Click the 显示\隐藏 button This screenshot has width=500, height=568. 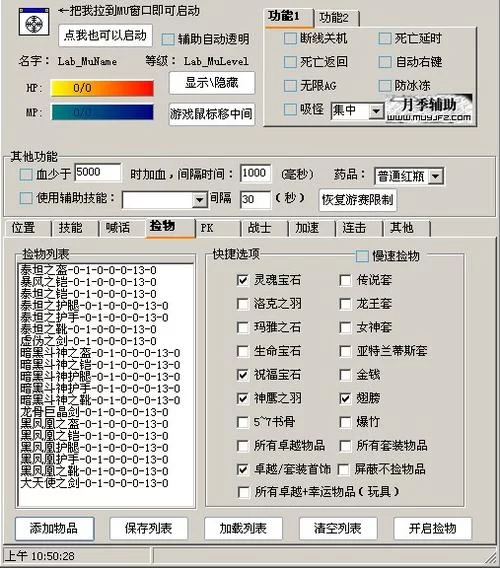click(212, 83)
